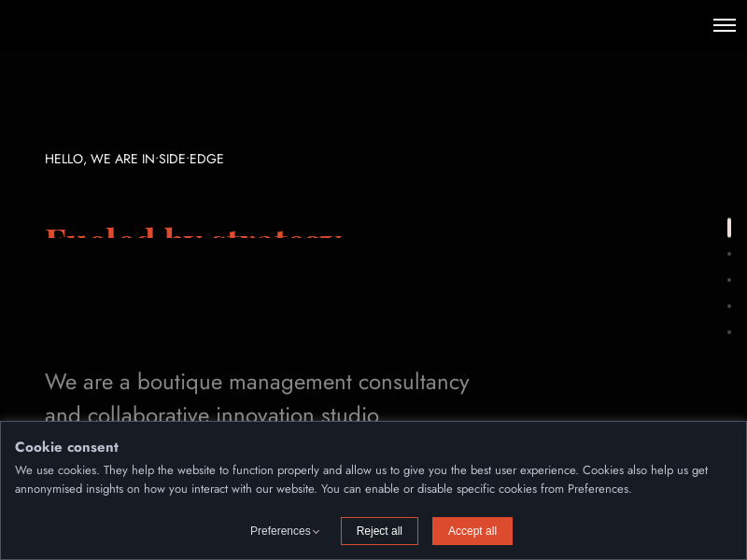Jump to the last section dot

point(729,332)
